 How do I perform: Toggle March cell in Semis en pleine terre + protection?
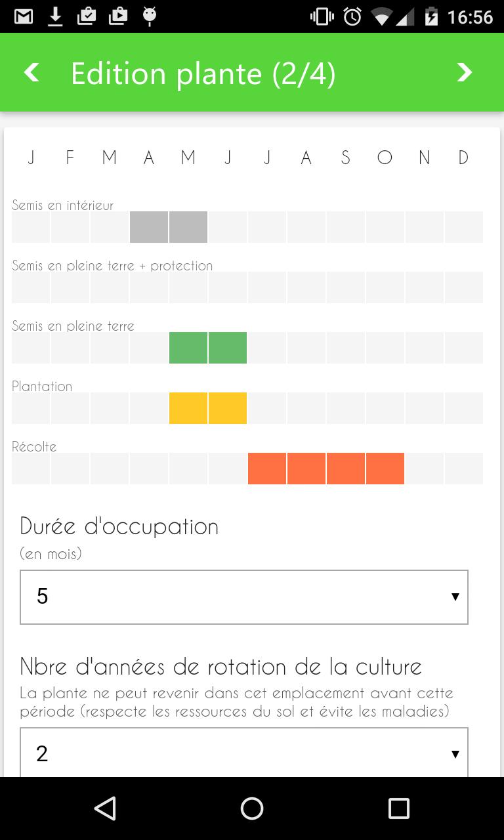110,287
